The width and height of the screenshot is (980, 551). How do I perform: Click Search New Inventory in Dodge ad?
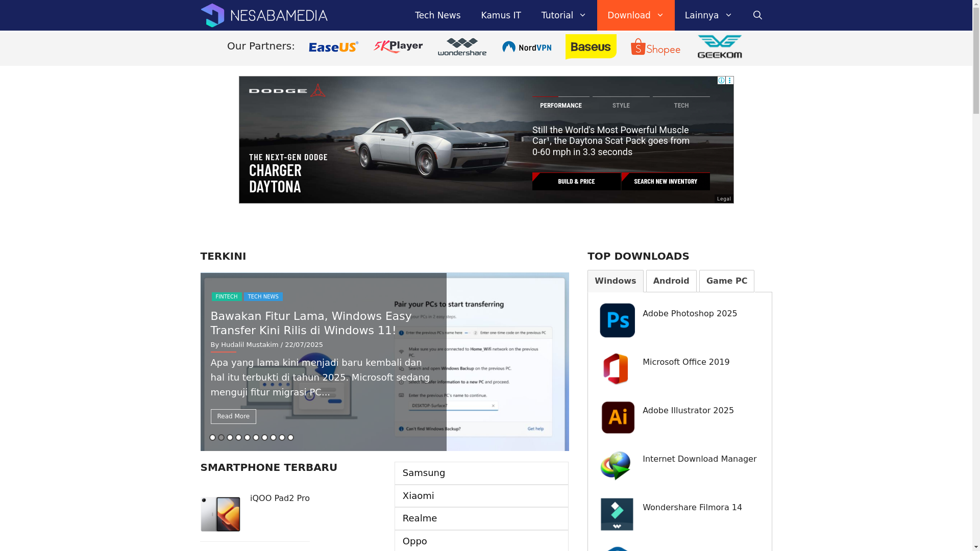(666, 182)
